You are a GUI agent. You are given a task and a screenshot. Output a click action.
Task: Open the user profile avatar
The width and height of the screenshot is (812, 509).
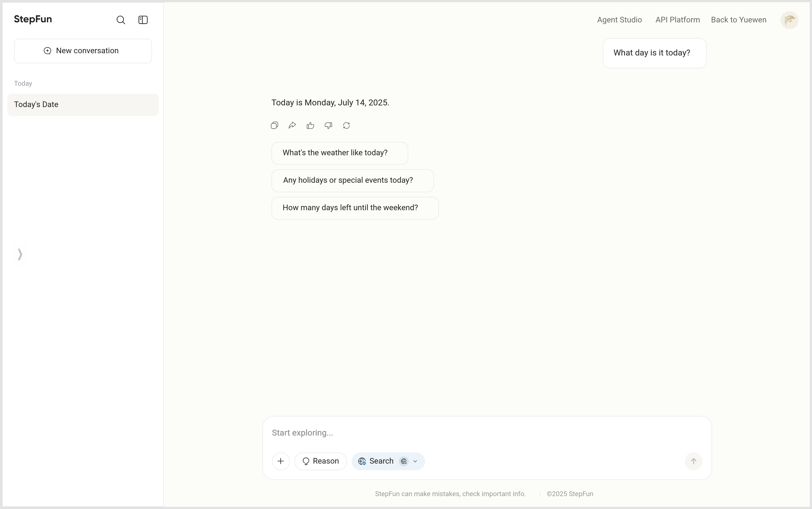[789, 20]
